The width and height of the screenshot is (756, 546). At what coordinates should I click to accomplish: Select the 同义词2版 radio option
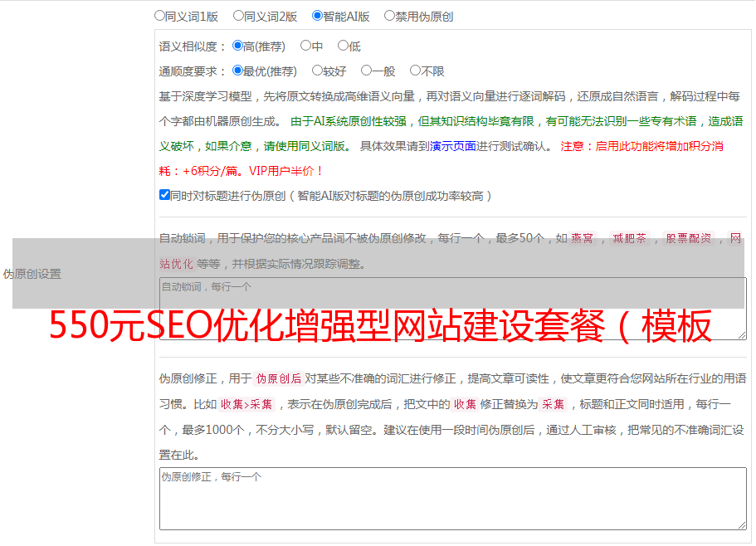tap(239, 16)
